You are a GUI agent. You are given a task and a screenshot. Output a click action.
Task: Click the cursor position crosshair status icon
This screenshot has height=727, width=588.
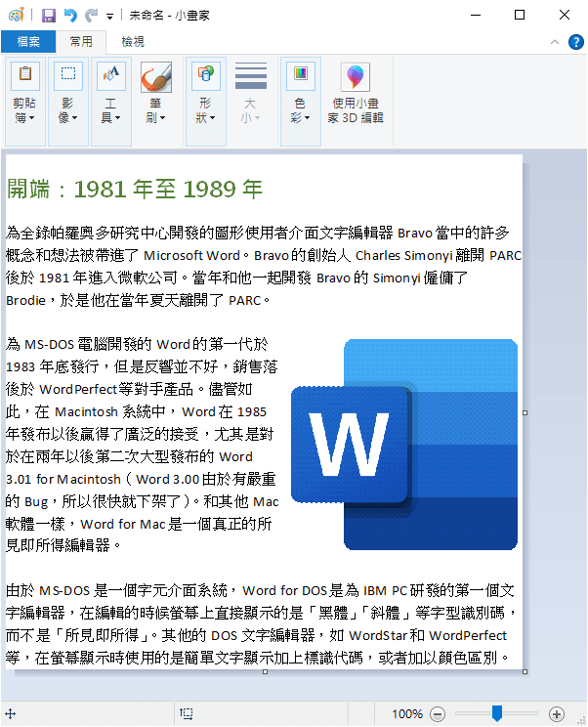(10, 714)
